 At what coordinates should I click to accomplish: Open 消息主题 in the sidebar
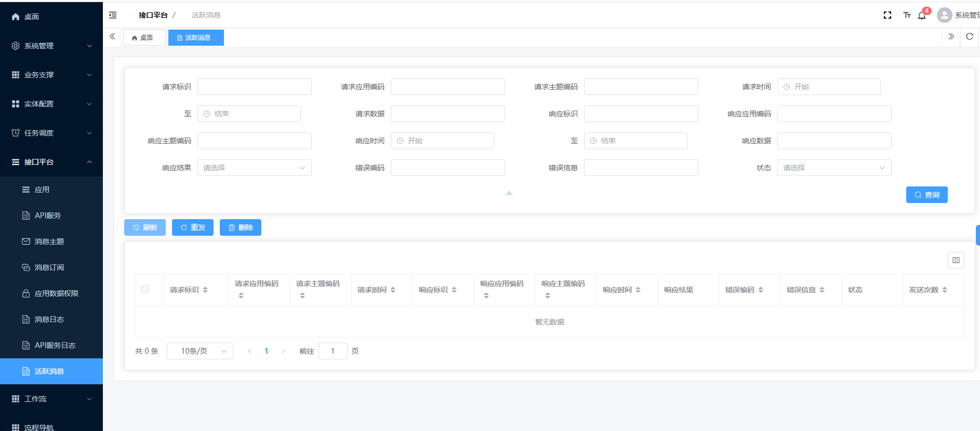tap(51, 241)
